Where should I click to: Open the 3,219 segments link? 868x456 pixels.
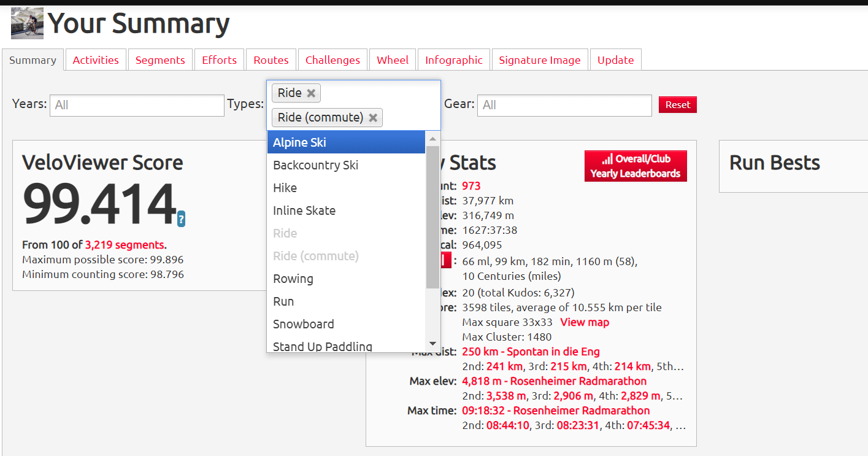click(x=125, y=244)
